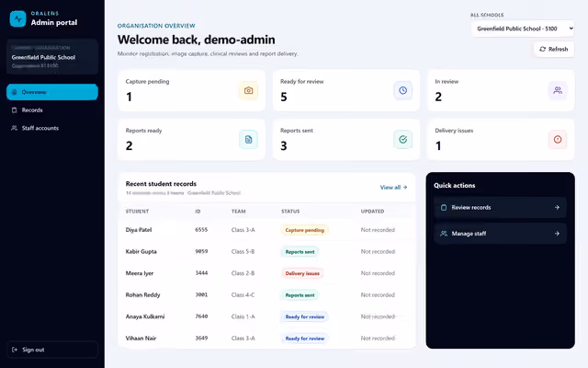Click the Oralens logo icon
The height and width of the screenshot is (368, 588).
click(x=17, y=18)
